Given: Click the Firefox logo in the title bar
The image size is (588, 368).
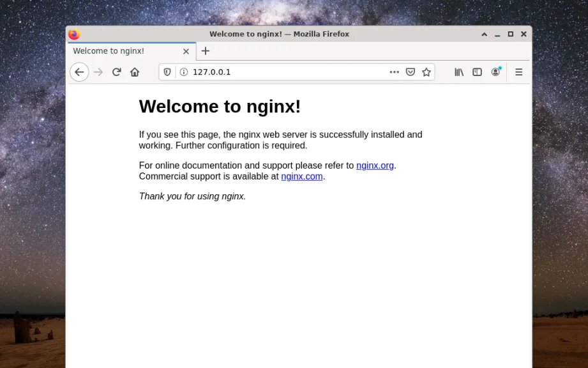Looking at the screenshot, I should click(75, 34).
